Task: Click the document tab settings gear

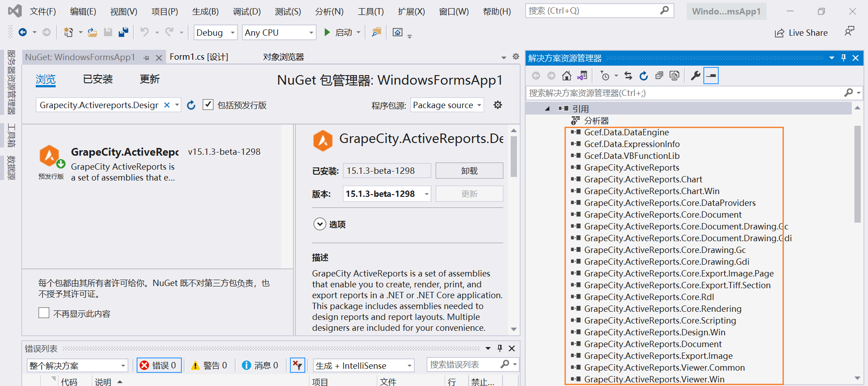Action: click(x=516, y=57)
